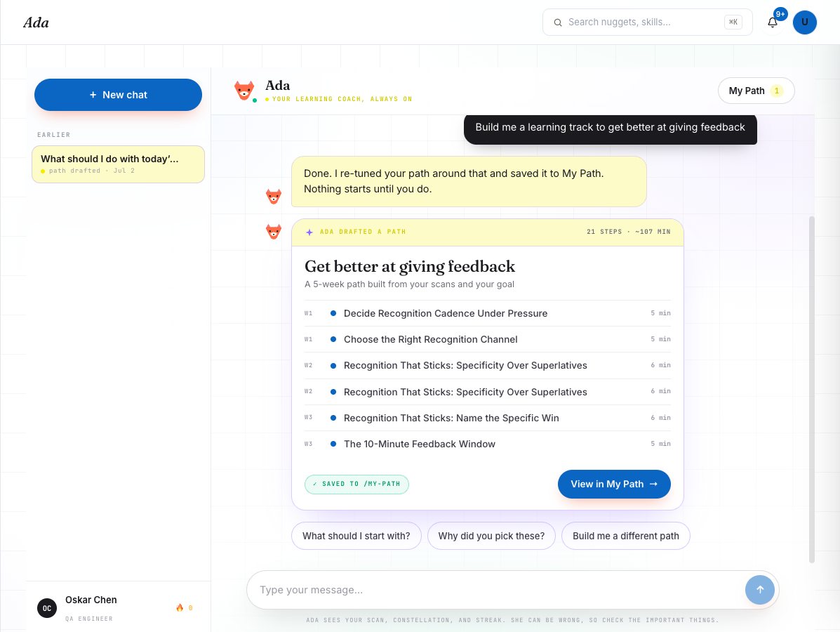This screenshot has height=632, width=840.
Task: Click the streak flame icon
Action: [x=180, y=608]
